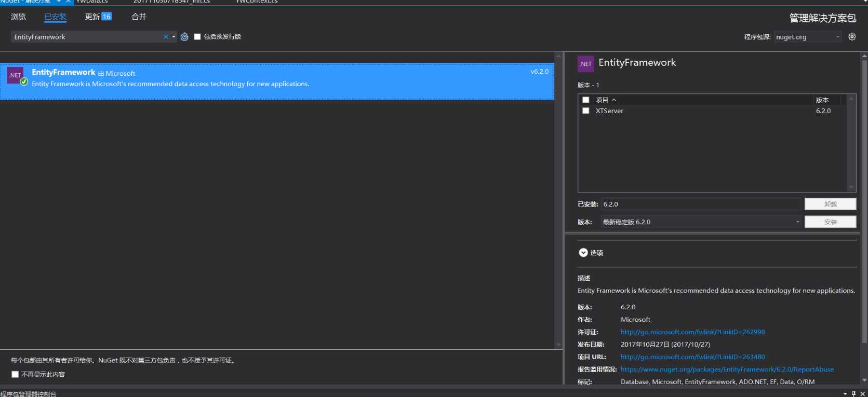The width and height of the screenshot is (868, 397).
Task: Open the 程序包源 nuget.org dropdown
Action: [x=808, y=37]
